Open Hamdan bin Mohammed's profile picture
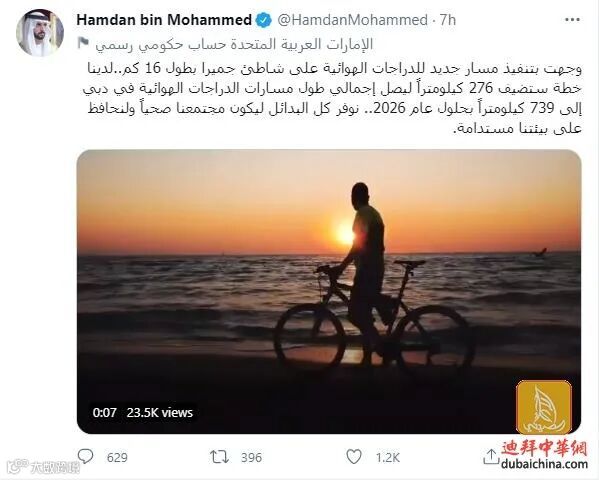The width and height of the screenshot is (599, 480). pos(40,33)
